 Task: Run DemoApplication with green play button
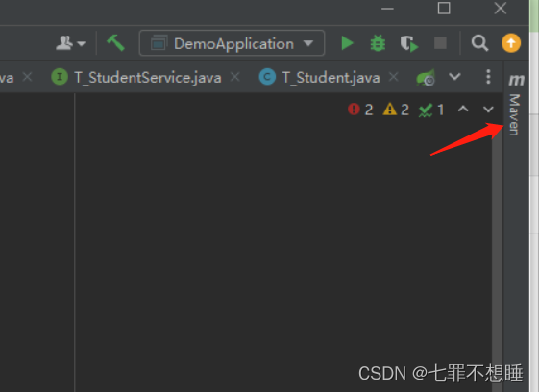pos(347,43)
